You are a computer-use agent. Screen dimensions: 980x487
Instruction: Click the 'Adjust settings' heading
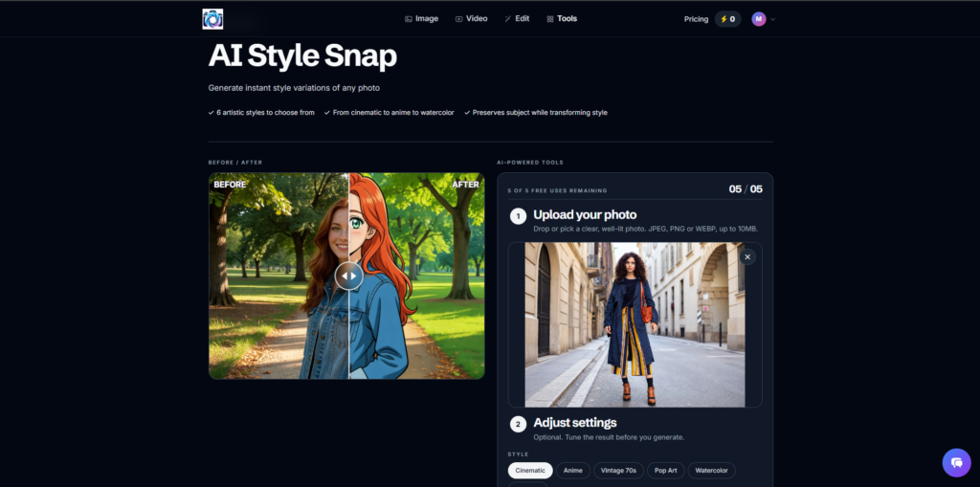coord(575,423)
